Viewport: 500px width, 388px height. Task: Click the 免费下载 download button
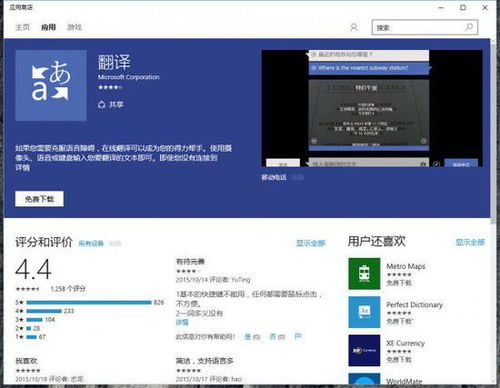pyautogui.click(x=39, y=199)
